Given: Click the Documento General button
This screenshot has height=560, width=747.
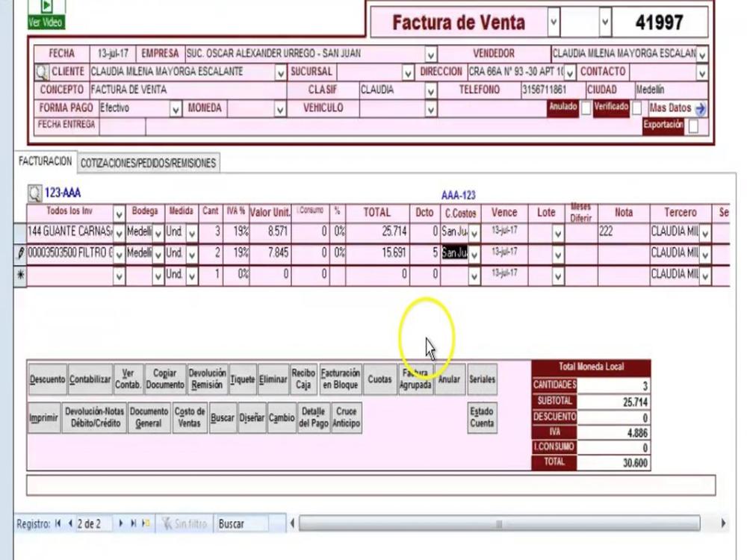Looking at the screenshot, I should (x=149, y=417).
